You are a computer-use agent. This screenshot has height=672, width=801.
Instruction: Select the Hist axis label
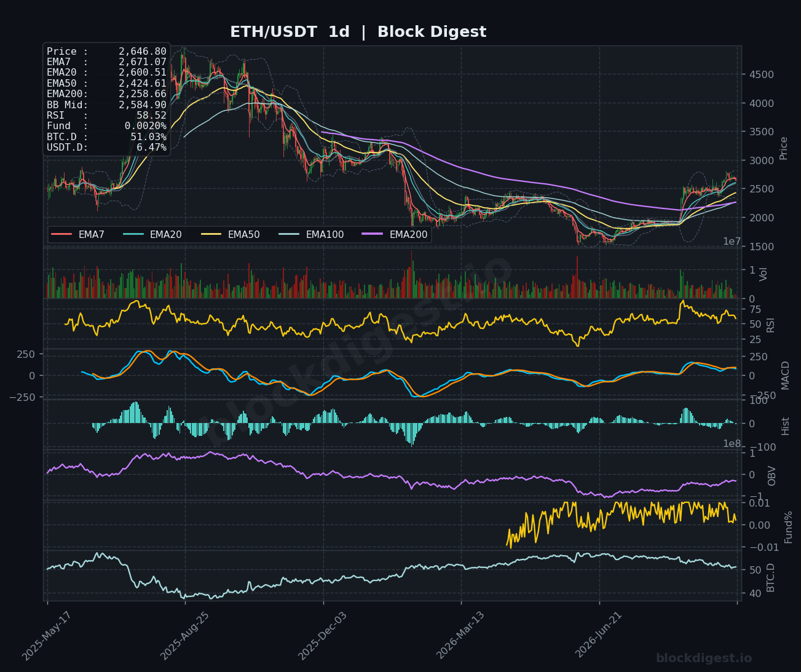786,425
